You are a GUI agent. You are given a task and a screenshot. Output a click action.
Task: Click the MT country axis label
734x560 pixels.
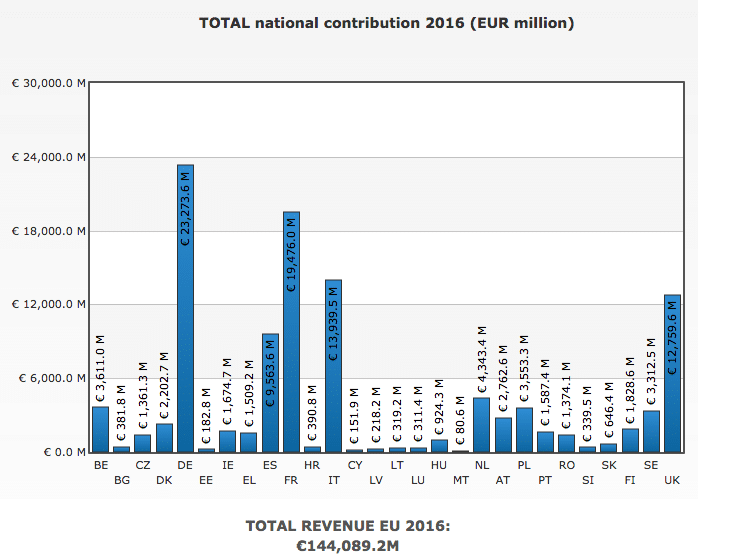coord(460,481)
